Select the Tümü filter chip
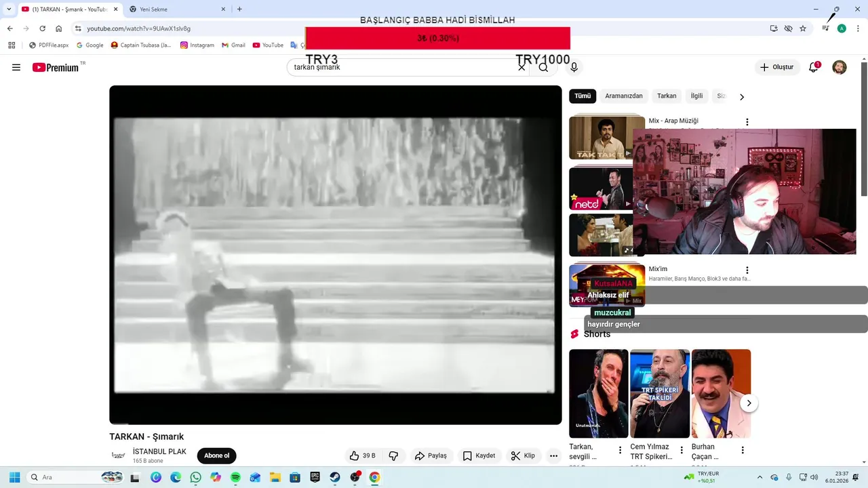This screenshot has height=488, width=868. tap(583, 96)
